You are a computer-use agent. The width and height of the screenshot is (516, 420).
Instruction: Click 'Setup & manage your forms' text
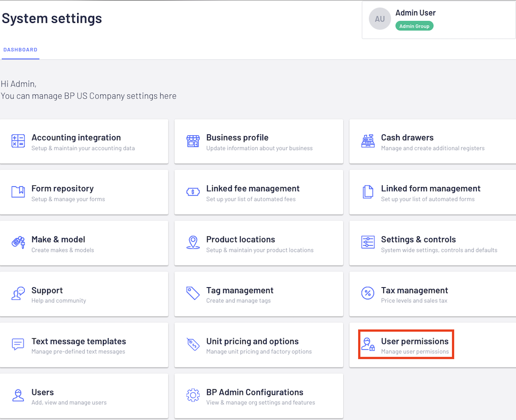pos(68,199)
